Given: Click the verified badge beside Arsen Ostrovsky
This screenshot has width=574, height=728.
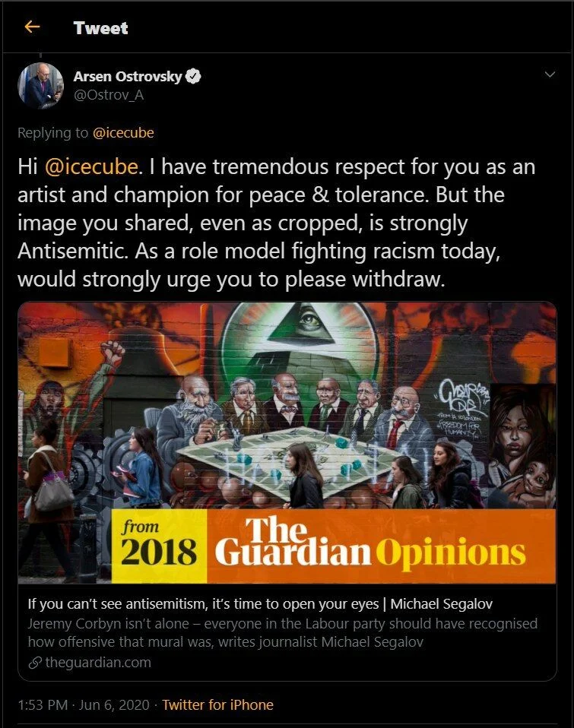Looking at the screenshot, I should (193, 76).
